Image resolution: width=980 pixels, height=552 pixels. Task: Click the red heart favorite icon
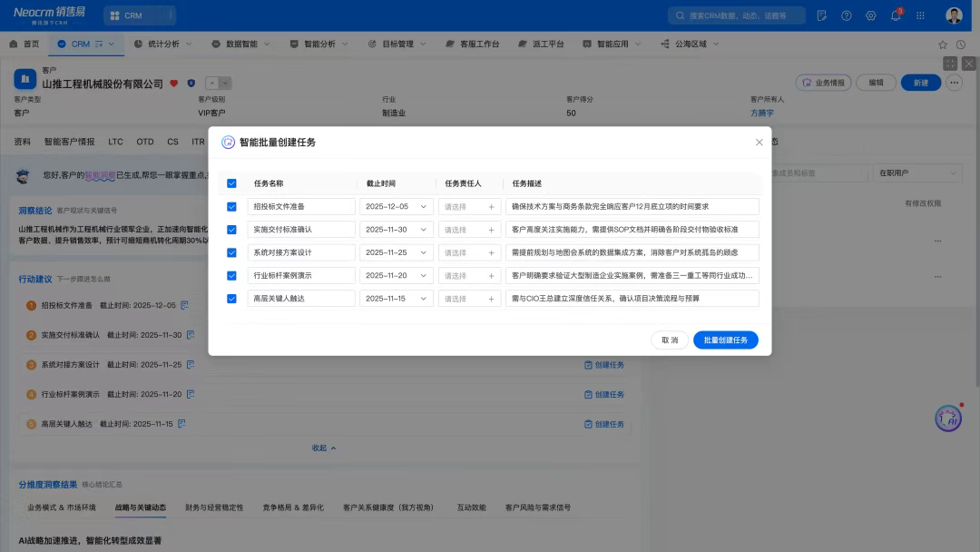(x=174, y=84)
